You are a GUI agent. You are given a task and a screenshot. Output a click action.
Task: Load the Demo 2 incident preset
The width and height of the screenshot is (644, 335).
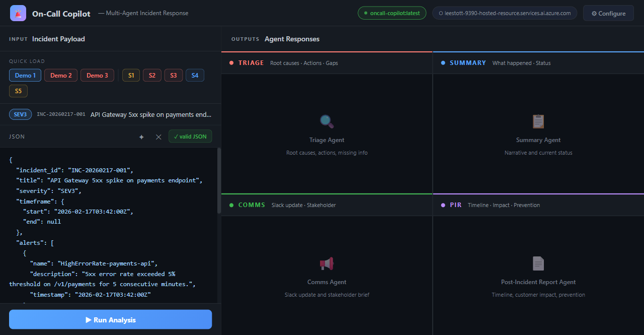(x=60, y=75)
